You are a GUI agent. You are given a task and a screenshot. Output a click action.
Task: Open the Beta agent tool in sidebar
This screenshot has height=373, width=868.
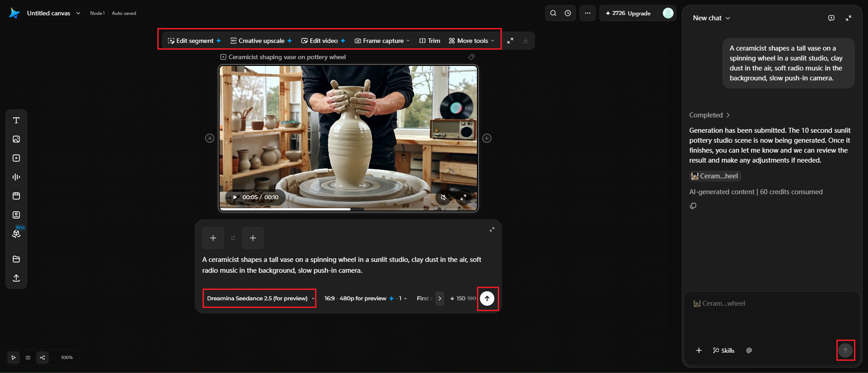(16, 233)
